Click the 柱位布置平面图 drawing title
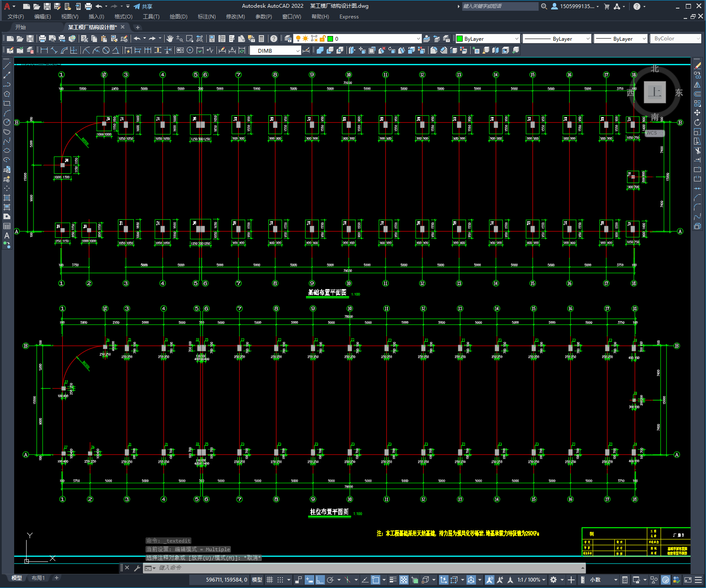The image size is (706, 588). click(x=330, y=512)
